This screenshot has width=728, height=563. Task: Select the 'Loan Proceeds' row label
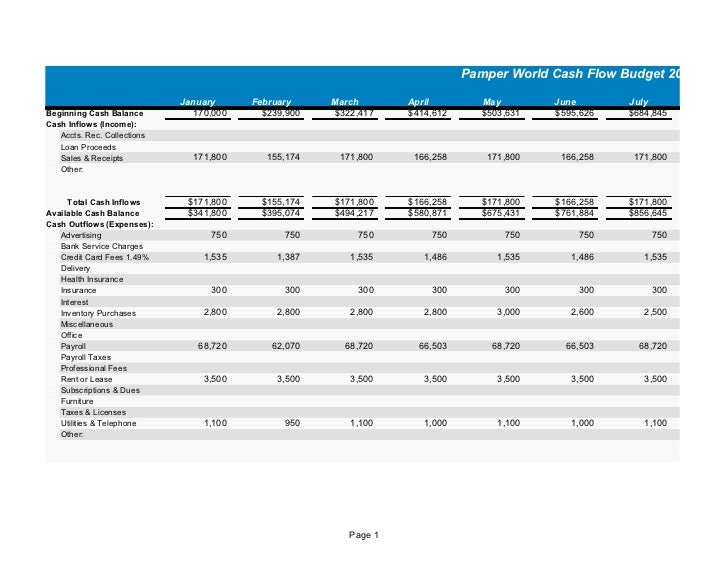(x=88, y=147)
